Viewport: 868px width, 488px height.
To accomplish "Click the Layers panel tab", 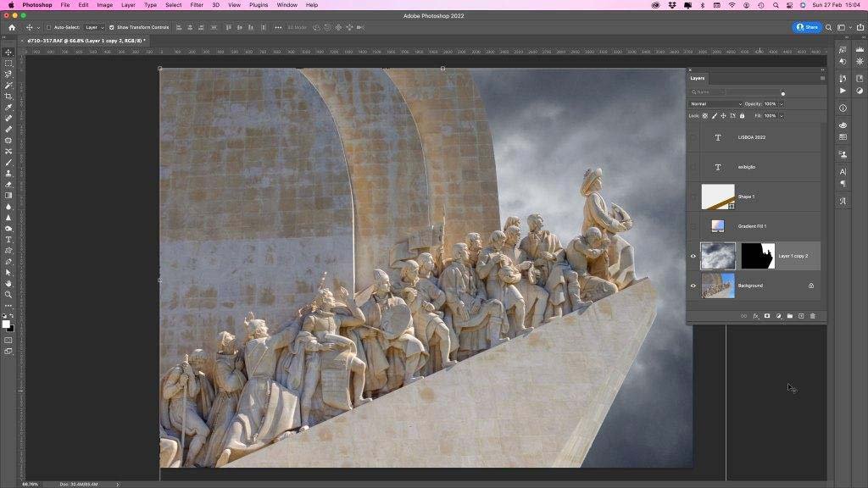I will [697, 78].
